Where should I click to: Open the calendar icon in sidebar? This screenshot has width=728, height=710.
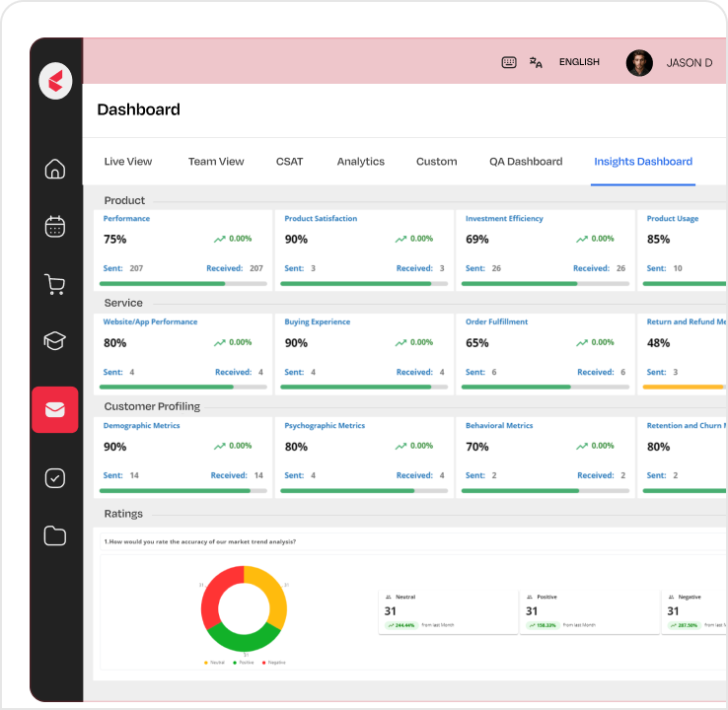coord(55,226)
